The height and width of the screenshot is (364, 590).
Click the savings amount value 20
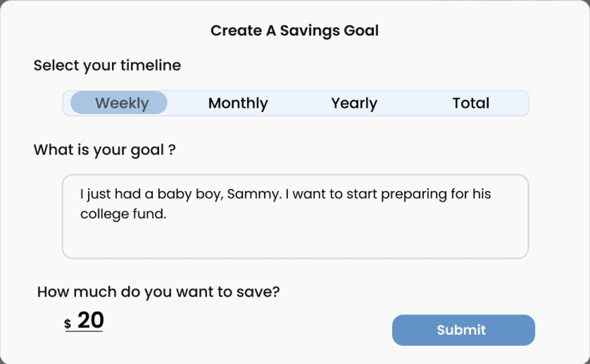(x=91, y=320)
